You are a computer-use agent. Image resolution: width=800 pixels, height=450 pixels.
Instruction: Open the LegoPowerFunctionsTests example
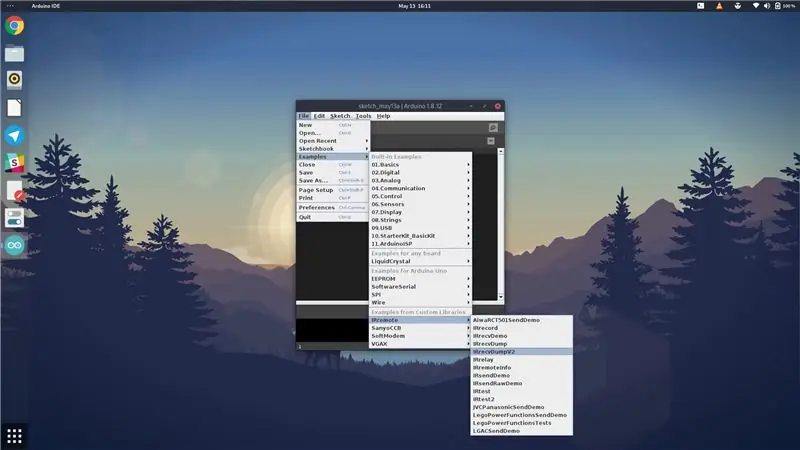521,423
